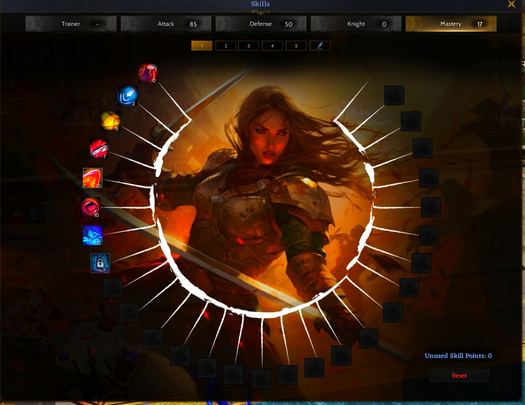Select the blue padlock locked skill icon

[x=100, y=263]
